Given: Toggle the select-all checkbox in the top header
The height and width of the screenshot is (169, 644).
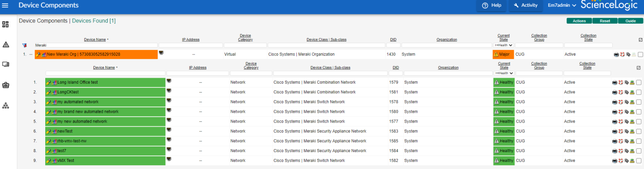Looking at the screenshot, I should coord(641,40).
